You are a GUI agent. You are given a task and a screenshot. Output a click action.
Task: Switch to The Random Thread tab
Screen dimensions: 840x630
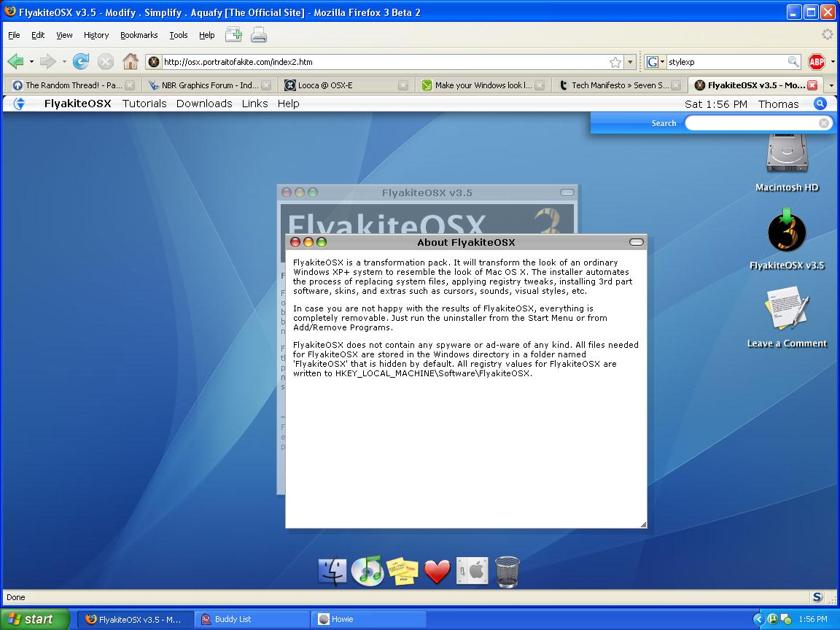tap(74, 85)
